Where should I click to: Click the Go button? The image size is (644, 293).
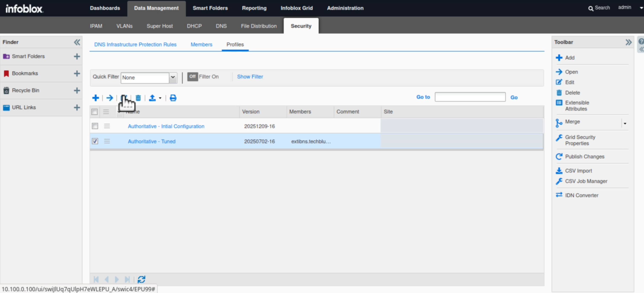514,97
